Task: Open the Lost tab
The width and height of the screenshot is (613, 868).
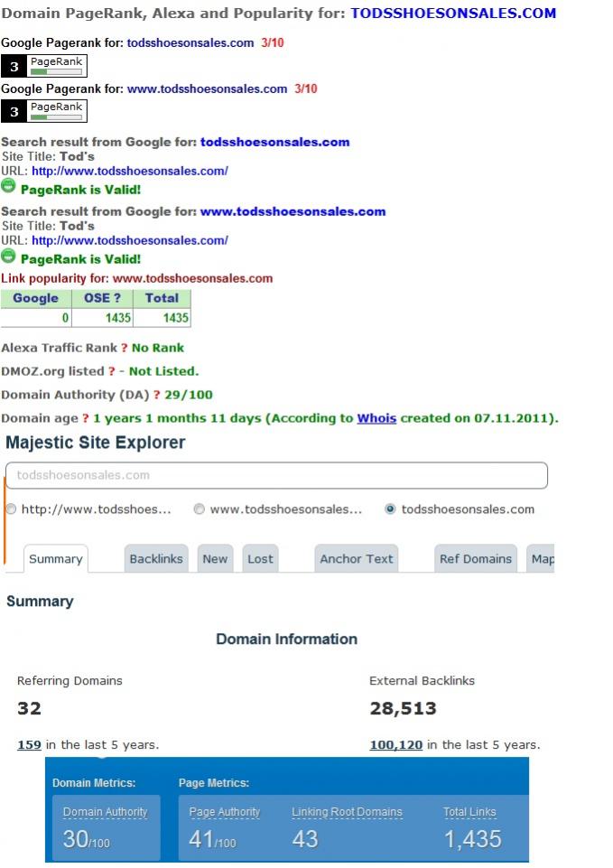Action: point(260,558)
